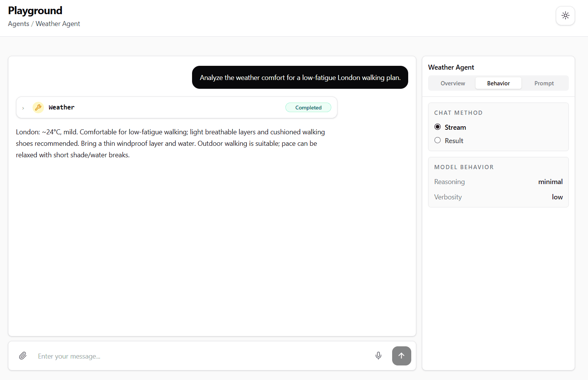
Task: Click the Verbosity label
Action: (x=448, y=197)
